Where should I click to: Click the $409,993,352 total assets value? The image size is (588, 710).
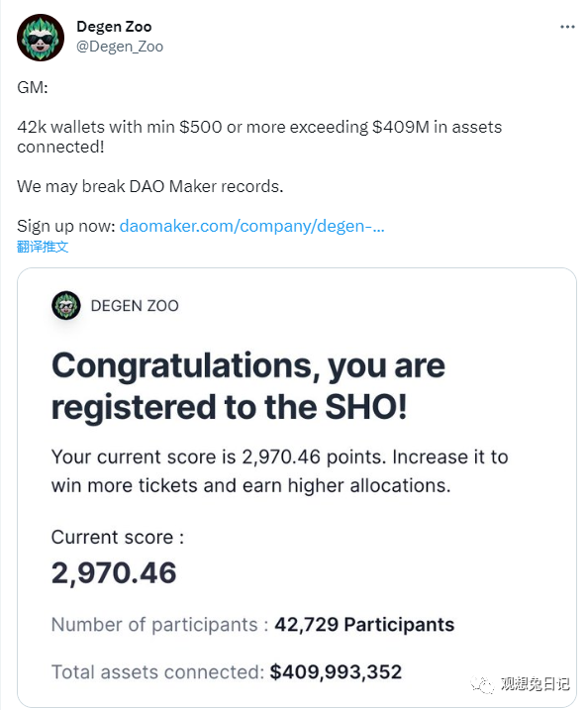[336, 672]
